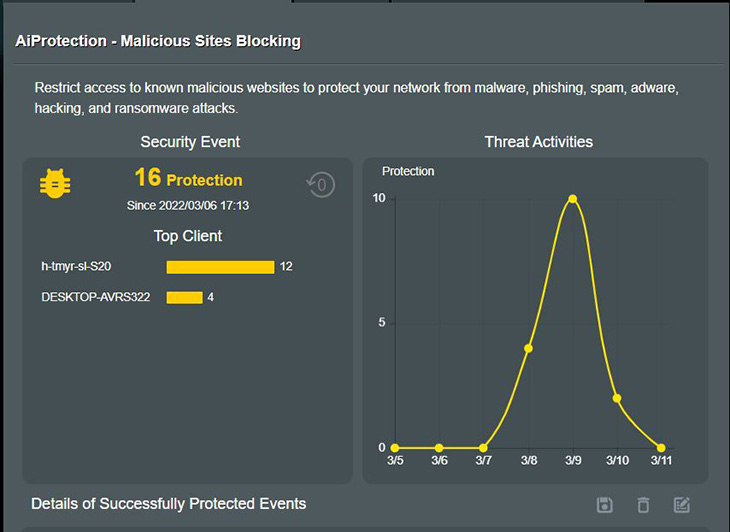730x532 pixels.
Task: Click the 3/8 chart data point
Action: coord(528,348)
